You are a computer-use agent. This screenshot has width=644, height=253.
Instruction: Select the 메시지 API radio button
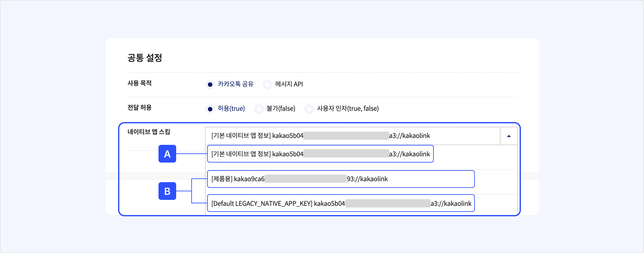pyautogui.click(x=267, y=84)
